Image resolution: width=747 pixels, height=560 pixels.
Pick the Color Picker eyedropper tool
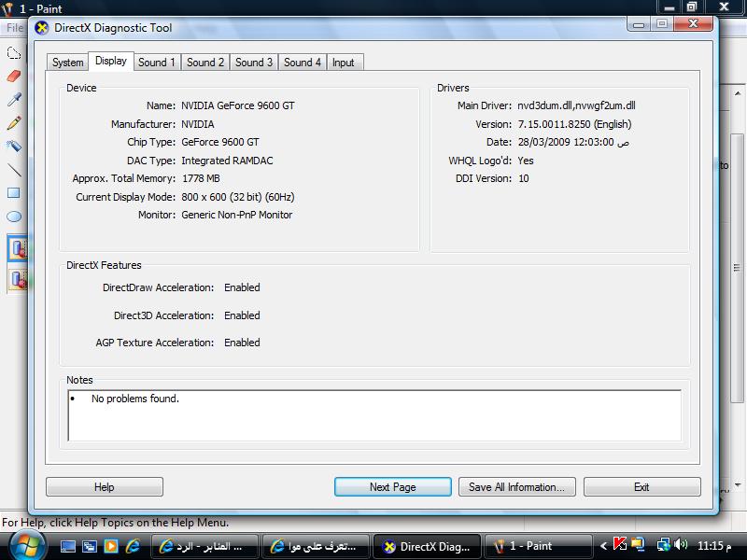click(x=14, y=100)
